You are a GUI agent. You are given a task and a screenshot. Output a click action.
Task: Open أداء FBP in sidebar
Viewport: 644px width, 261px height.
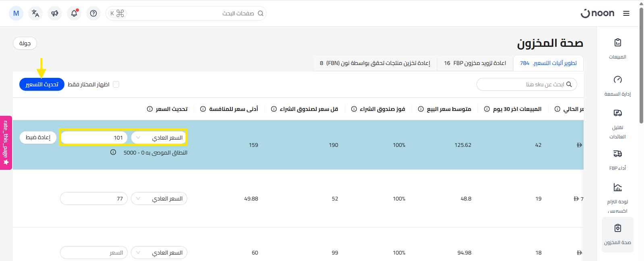617,159
